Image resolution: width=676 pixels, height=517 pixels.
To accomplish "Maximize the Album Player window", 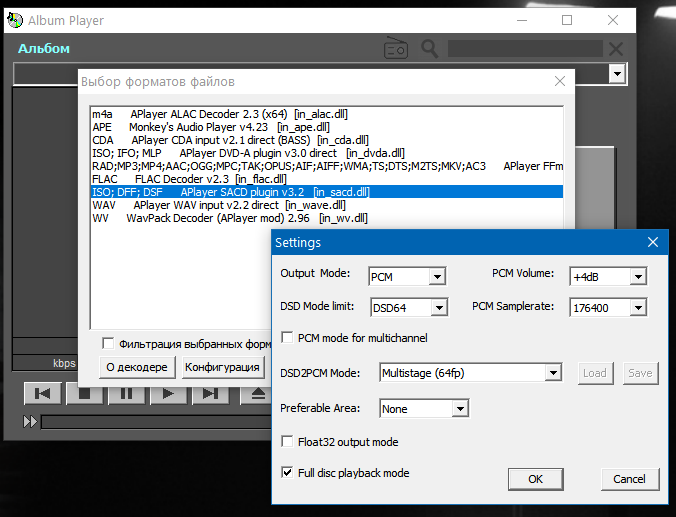I will pyautogui.click(x=567, y=20).
